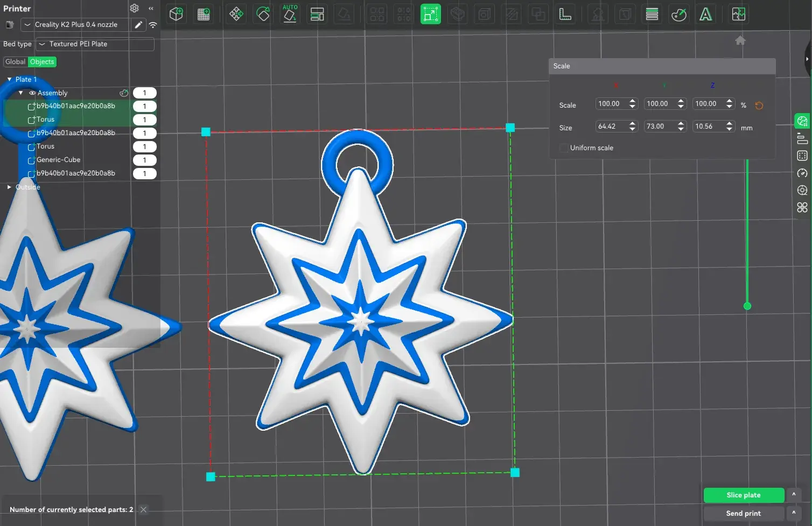Open the Arrange objects tool

pos(317,14)
